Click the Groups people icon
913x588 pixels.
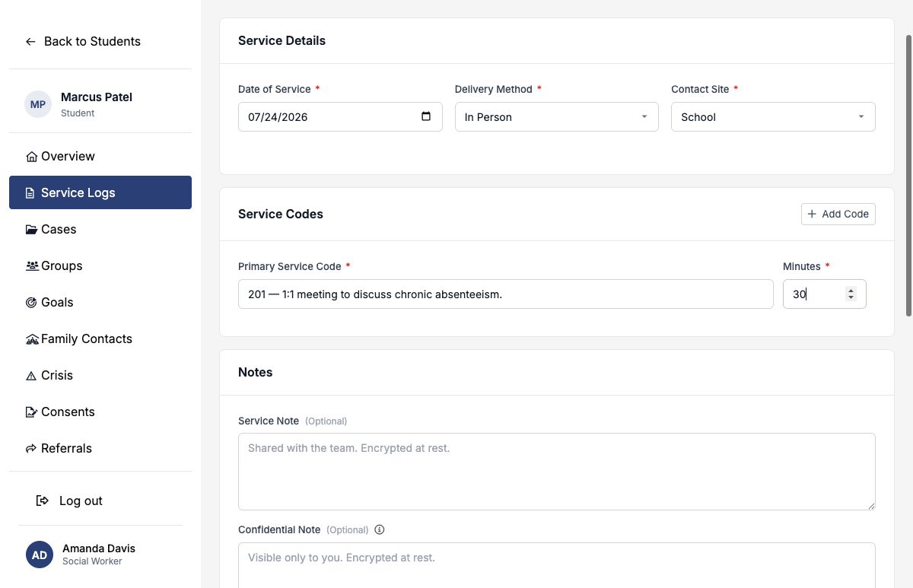(32, 266)
